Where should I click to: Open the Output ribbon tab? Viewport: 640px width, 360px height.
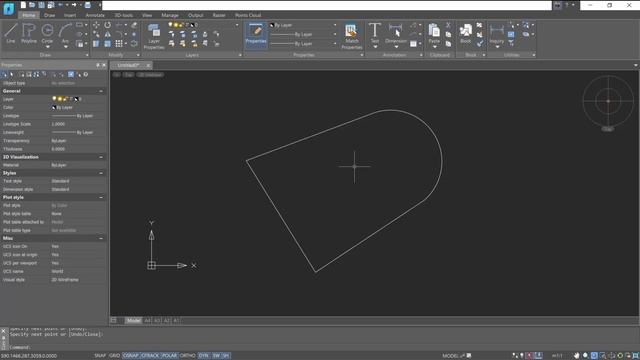click(196, 15)
